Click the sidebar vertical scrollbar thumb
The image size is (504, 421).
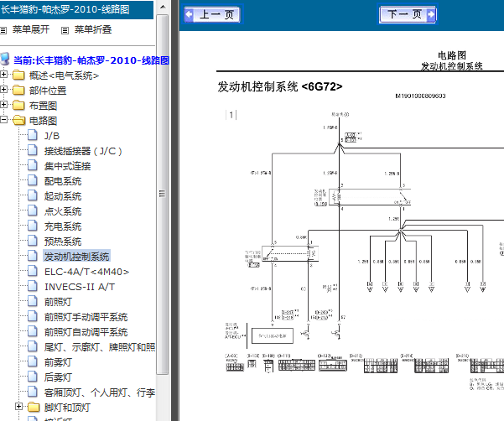163,194
